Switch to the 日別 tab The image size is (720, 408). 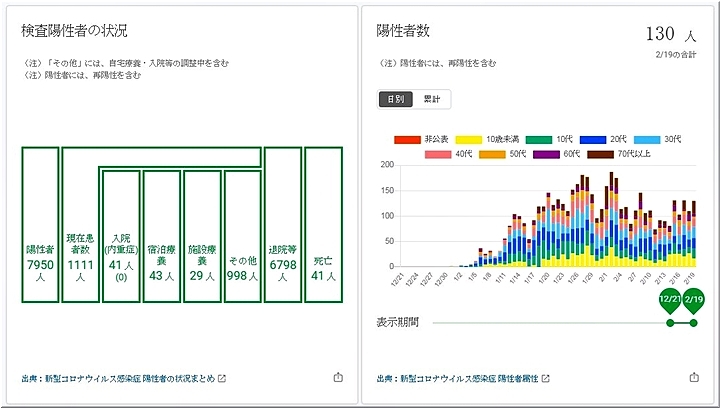[x=395, y=99]
